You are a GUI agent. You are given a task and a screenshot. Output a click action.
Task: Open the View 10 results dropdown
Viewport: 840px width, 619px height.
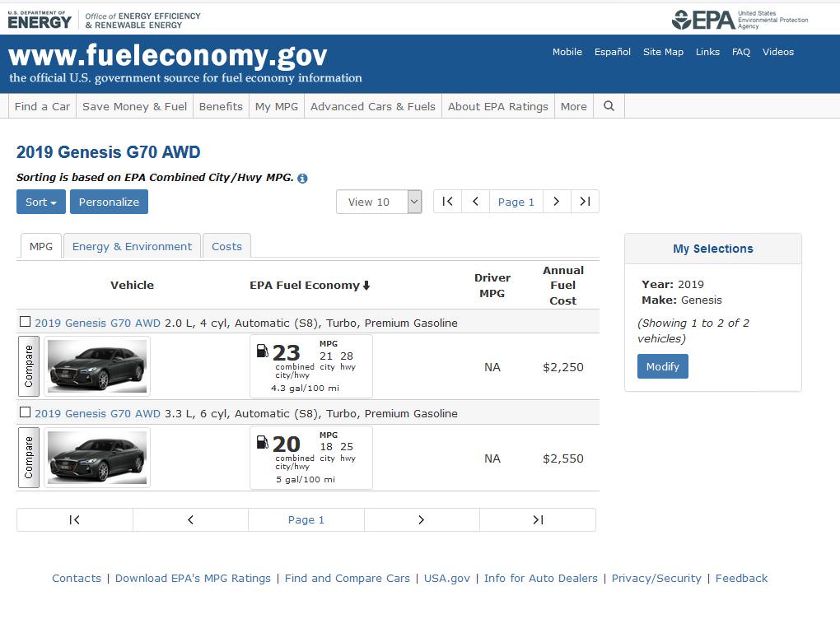click(x=380, y=202)
